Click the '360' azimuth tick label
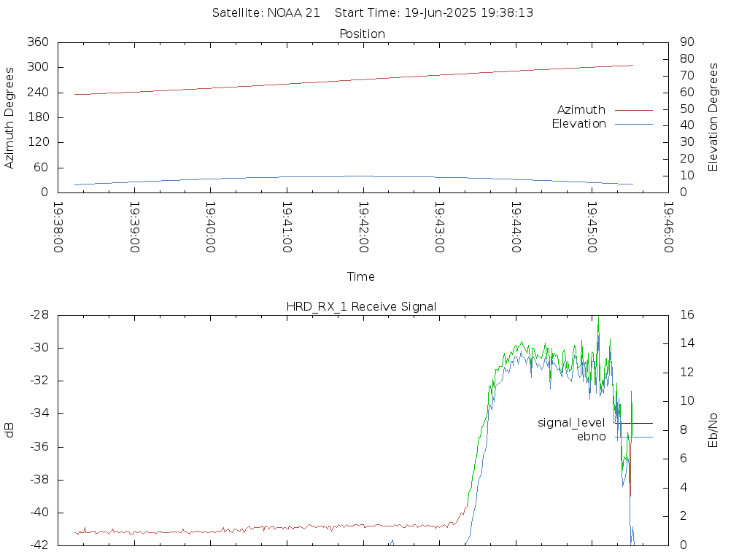The height and width of the screenshot is (560, 747). (38, 42)
